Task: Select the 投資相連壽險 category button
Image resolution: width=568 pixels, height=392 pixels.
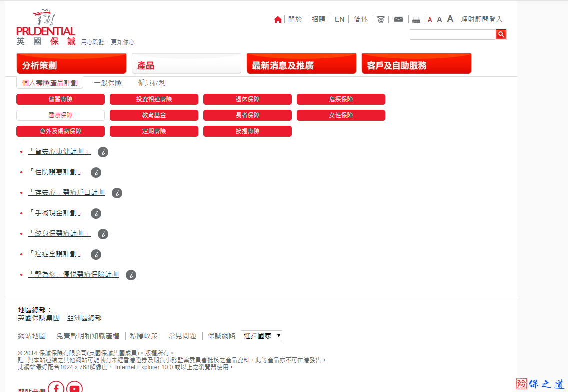Action: click(154, 99)
